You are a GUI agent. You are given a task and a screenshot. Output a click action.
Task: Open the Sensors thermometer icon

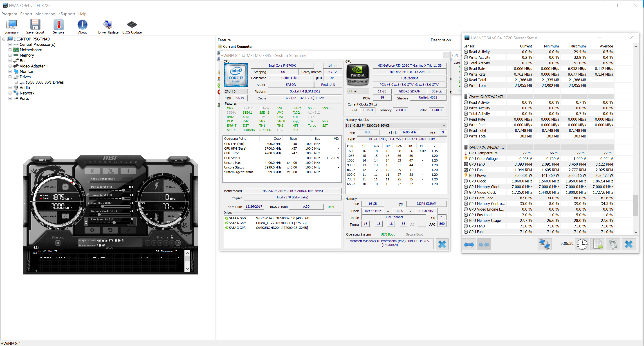click(x=59, y=27)
